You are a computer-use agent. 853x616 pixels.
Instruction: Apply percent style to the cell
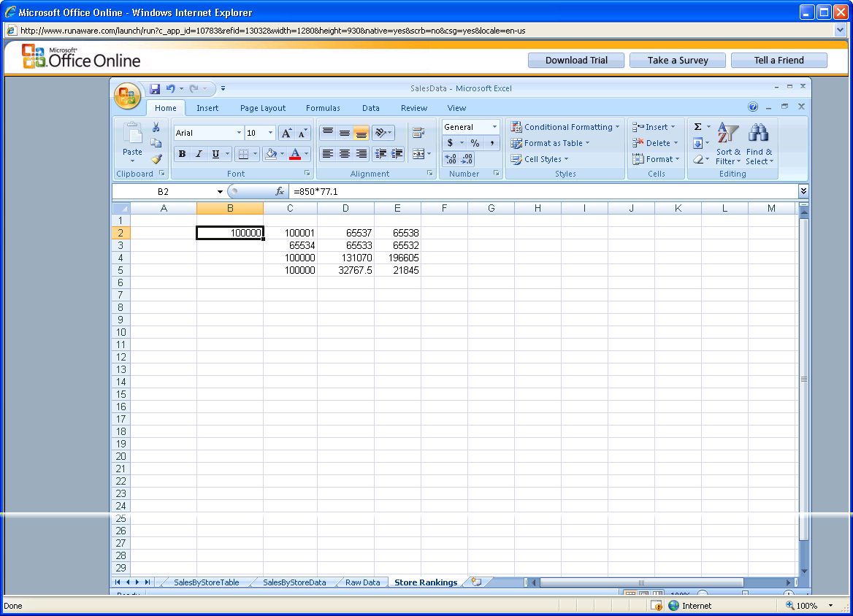pos(475,143)
